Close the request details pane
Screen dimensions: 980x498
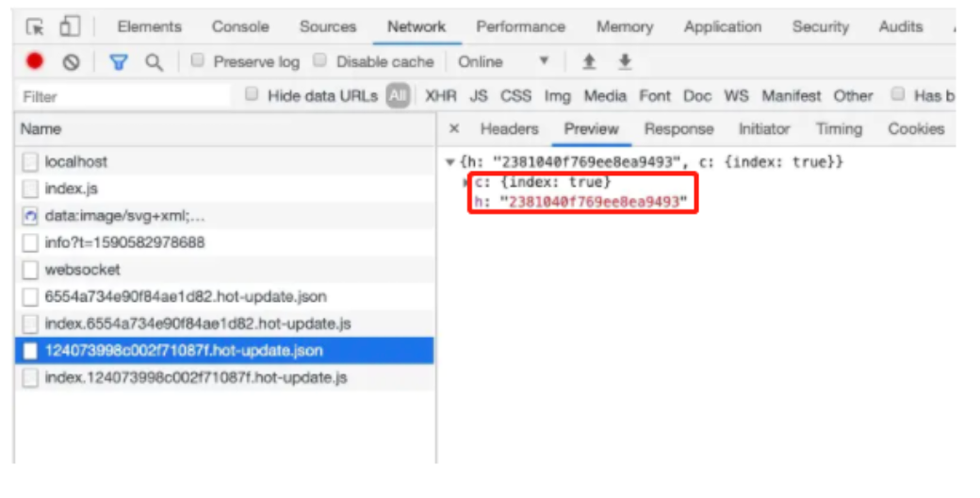click(x=454, y=128)
